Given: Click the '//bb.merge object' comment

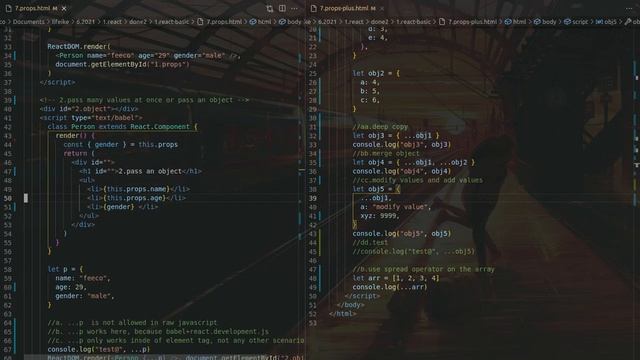Looking at the screenshot, I should pos(386,153).
